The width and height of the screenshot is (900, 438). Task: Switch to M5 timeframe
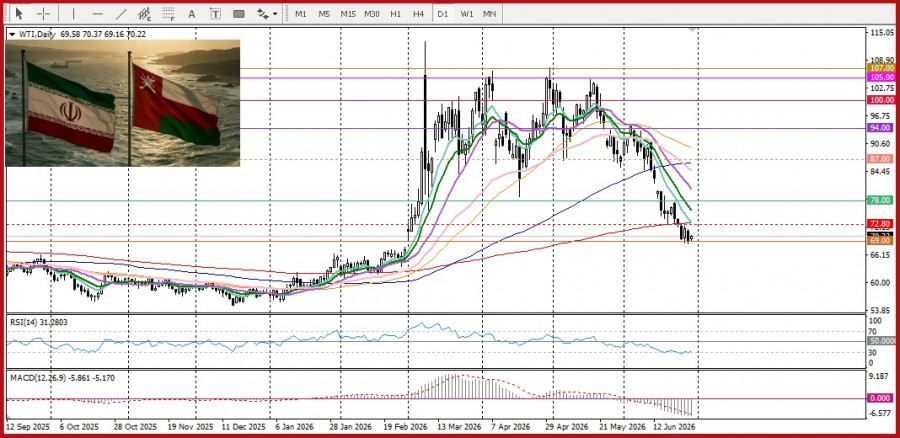coord(324,14)
